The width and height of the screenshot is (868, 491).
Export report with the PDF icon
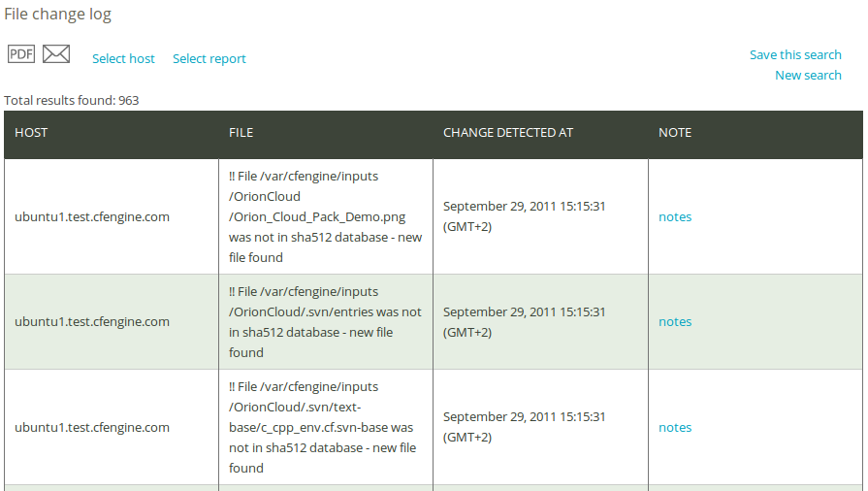coord(21,53)
